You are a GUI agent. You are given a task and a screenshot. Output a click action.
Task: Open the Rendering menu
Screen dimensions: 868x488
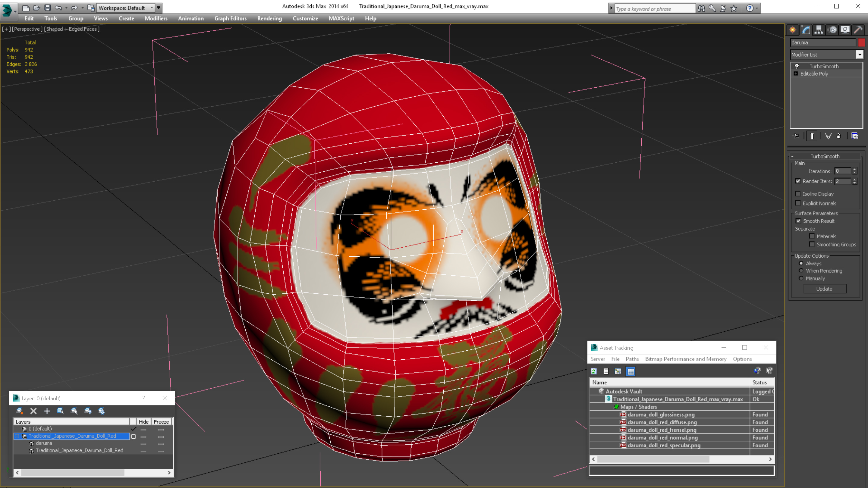point(269,18)
